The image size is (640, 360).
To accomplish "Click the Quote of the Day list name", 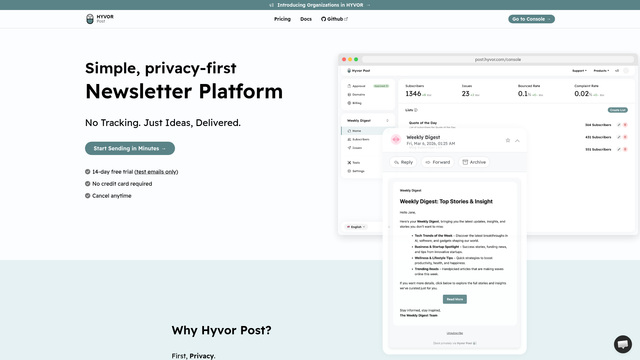I will [x=423, y=123].
